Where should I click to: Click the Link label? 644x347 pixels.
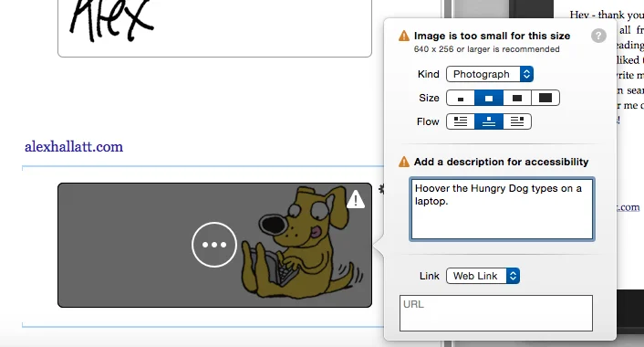430,276
